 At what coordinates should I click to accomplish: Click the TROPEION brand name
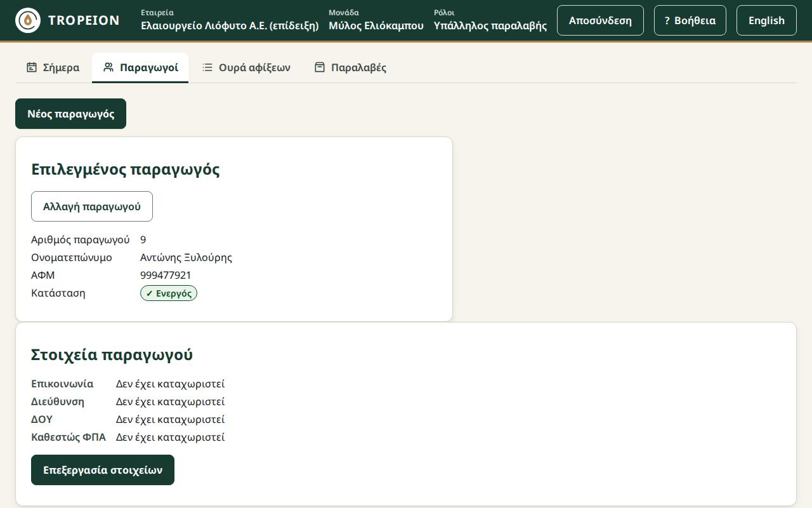click(x=84, y=20)
